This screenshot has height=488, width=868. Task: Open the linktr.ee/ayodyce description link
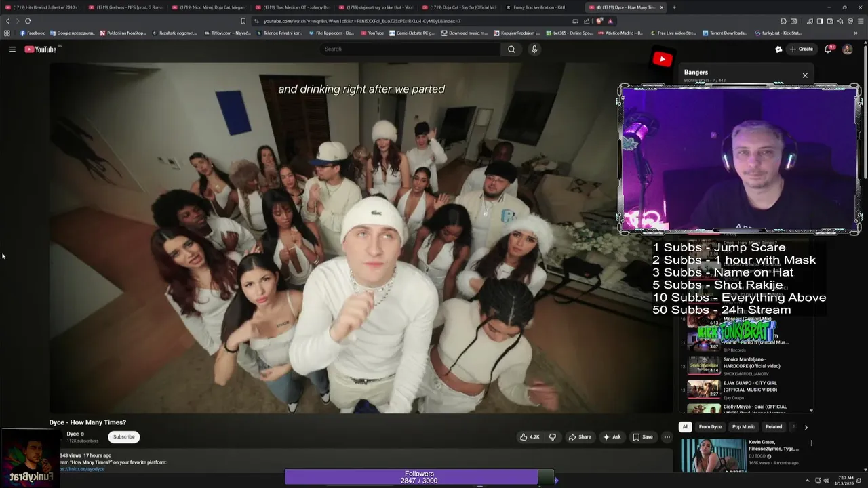click(82, 469)
